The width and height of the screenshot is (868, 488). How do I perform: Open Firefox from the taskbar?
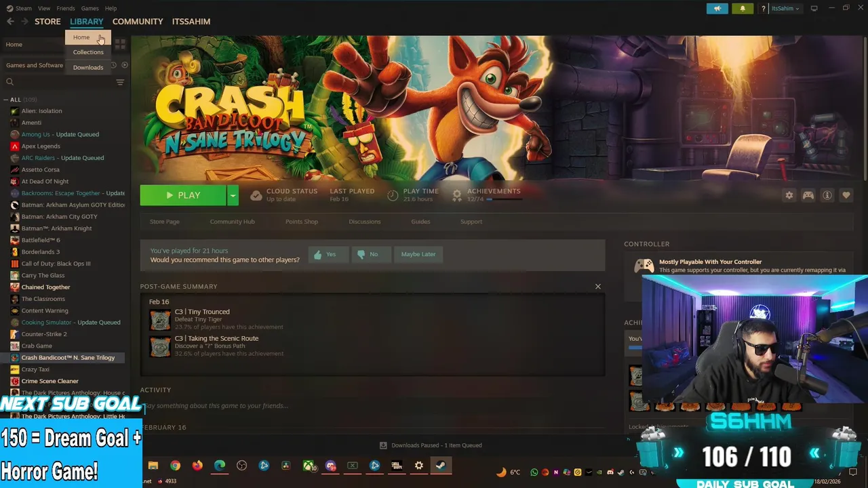pos(197,466)
